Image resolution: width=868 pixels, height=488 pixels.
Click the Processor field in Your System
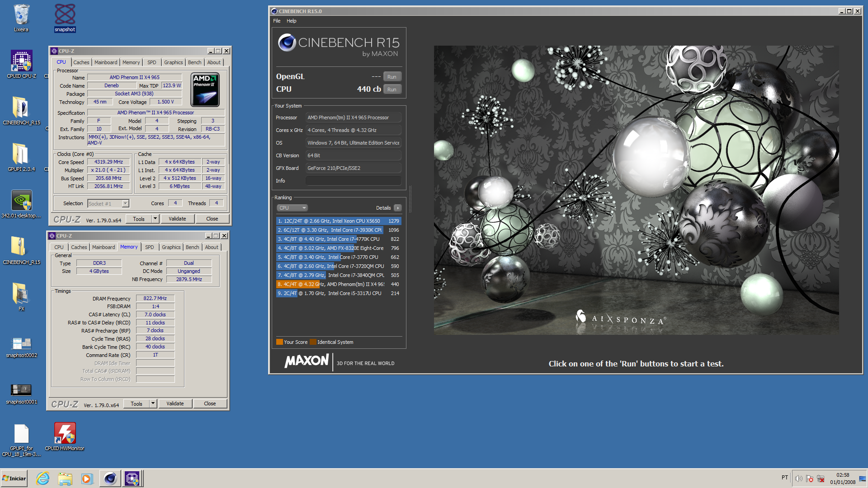point(354,117)
